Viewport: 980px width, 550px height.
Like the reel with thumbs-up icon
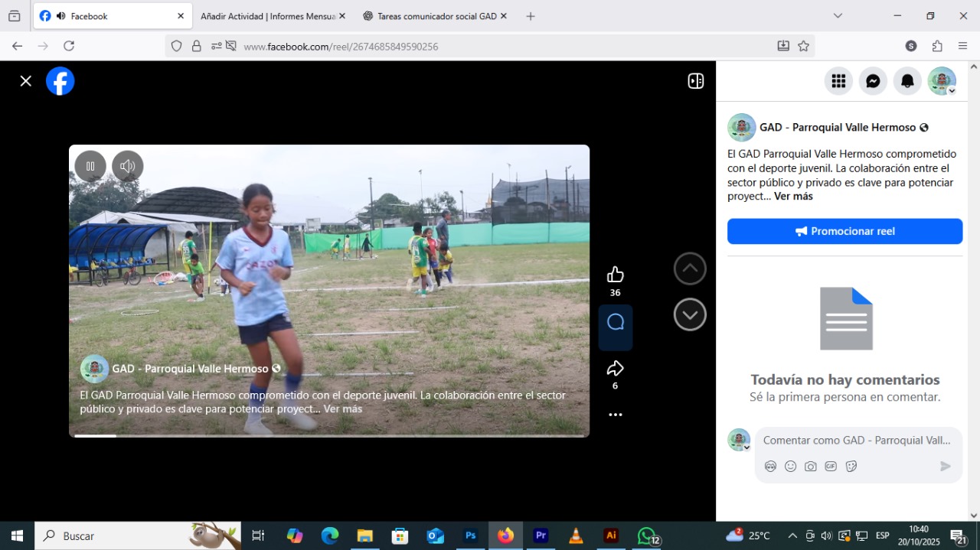(615, 275)
